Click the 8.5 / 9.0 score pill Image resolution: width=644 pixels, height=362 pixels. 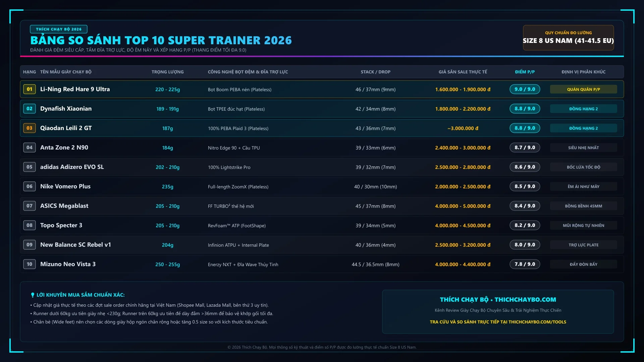coord(525,186)
